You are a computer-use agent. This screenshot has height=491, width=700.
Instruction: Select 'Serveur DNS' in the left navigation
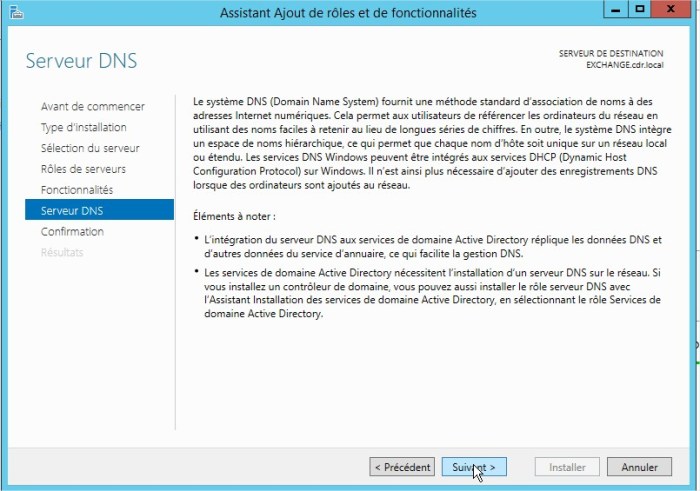pos(100,210)
